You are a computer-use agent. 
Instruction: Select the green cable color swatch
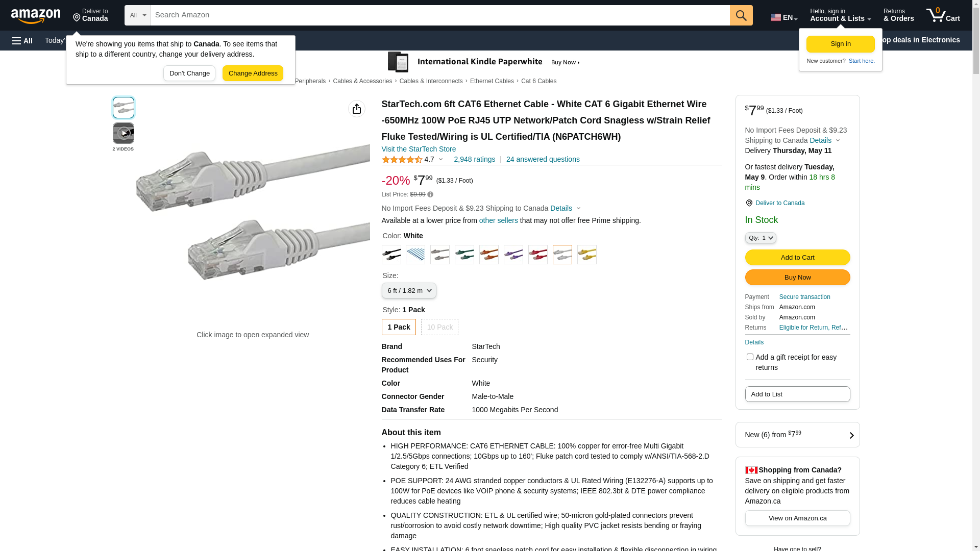pos(464,255)
